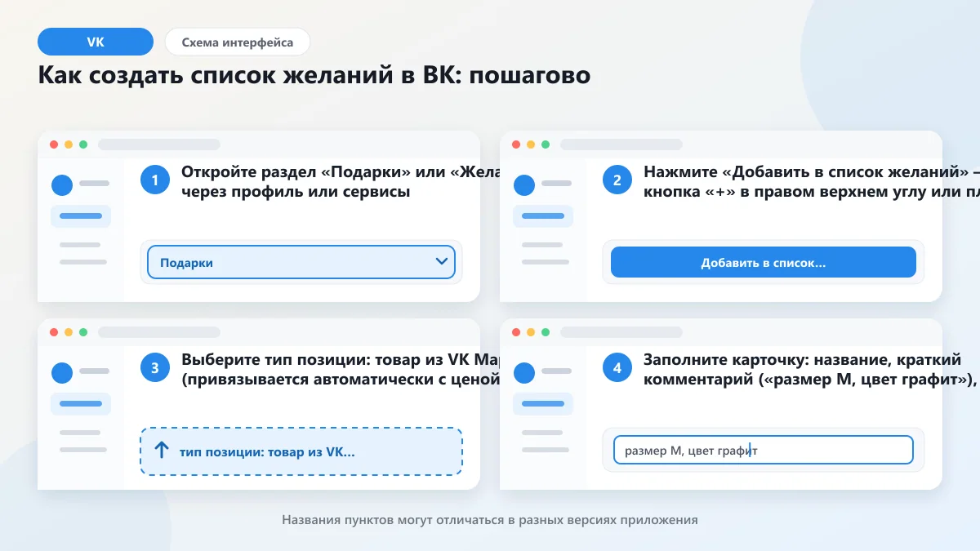Click address bar of «Нажмите «Добавить» window
This screenshot has width=980, height=551.
pyautogui.click(x=621, y=144)
